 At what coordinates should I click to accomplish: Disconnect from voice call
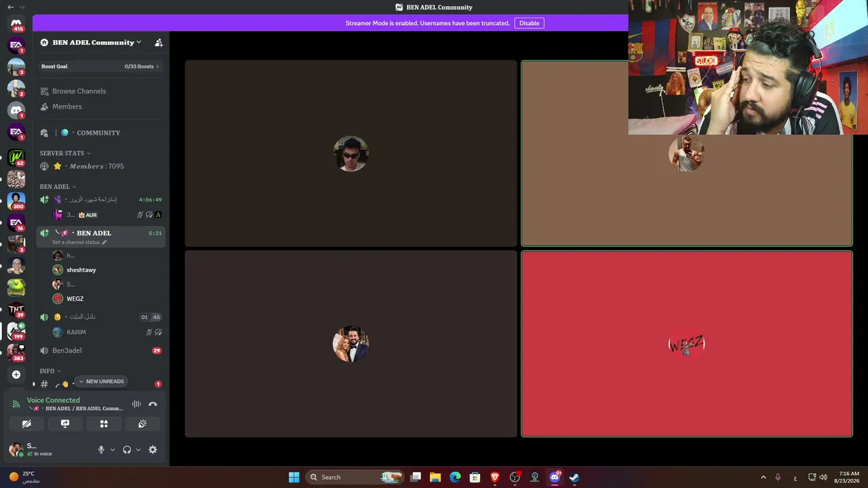153,404
